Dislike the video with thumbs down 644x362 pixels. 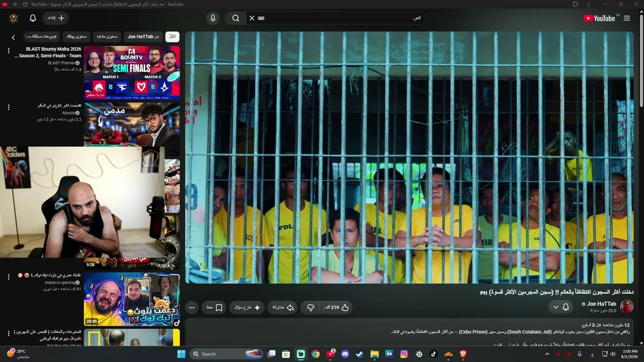click(311, 307)
